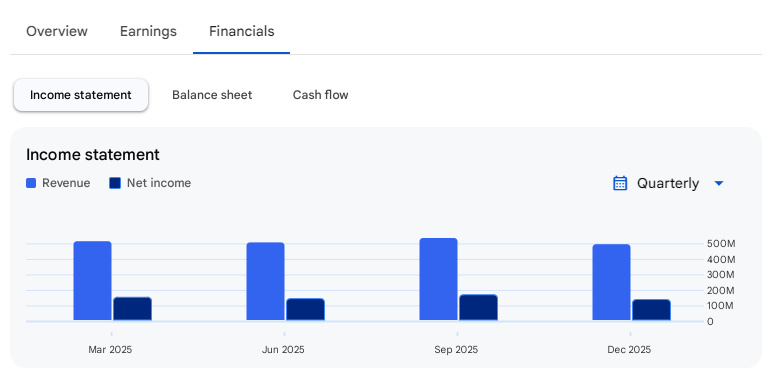
Task: Click the Dec 2025 net income bar
Action: point(652,310)
